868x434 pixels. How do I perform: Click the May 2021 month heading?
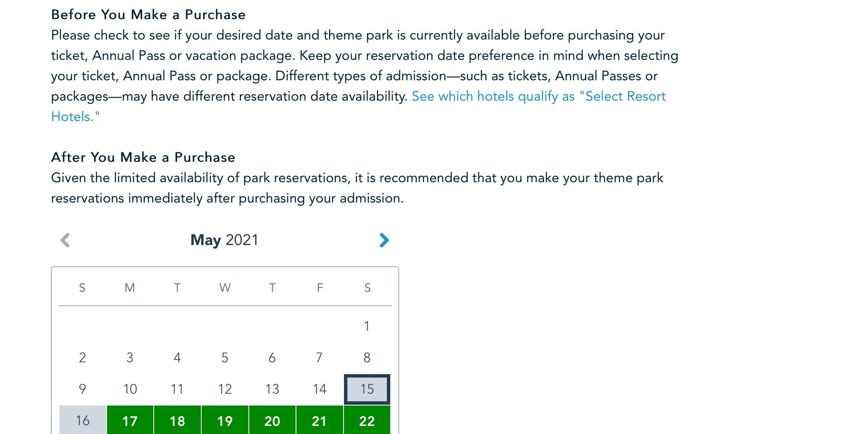[x=224, y=240]
